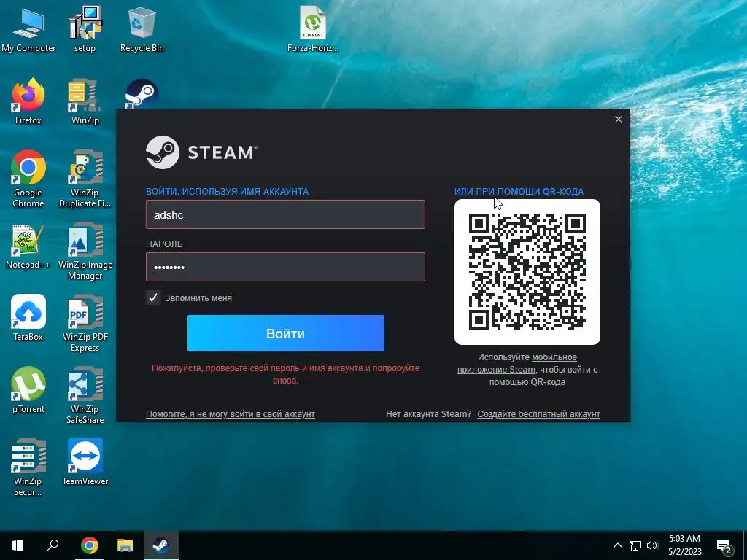
Task: Launch Firefox from the desktop
Action: pos(28,101)
